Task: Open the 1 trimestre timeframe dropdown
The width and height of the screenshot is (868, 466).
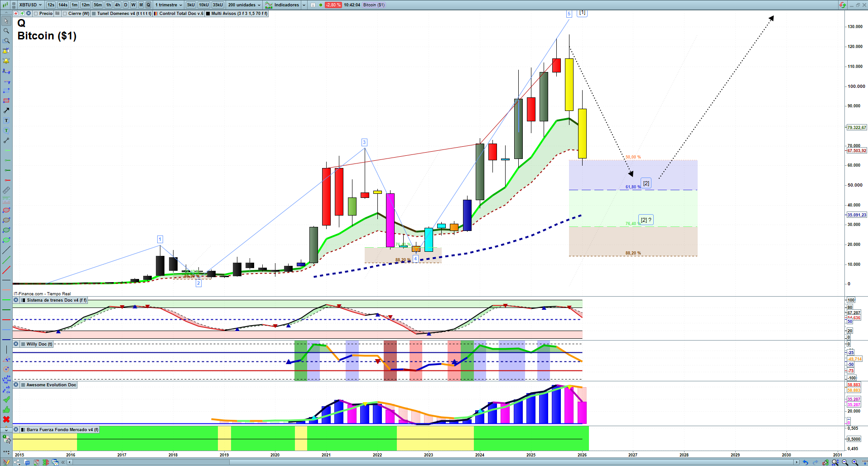Action: point(169,5)
